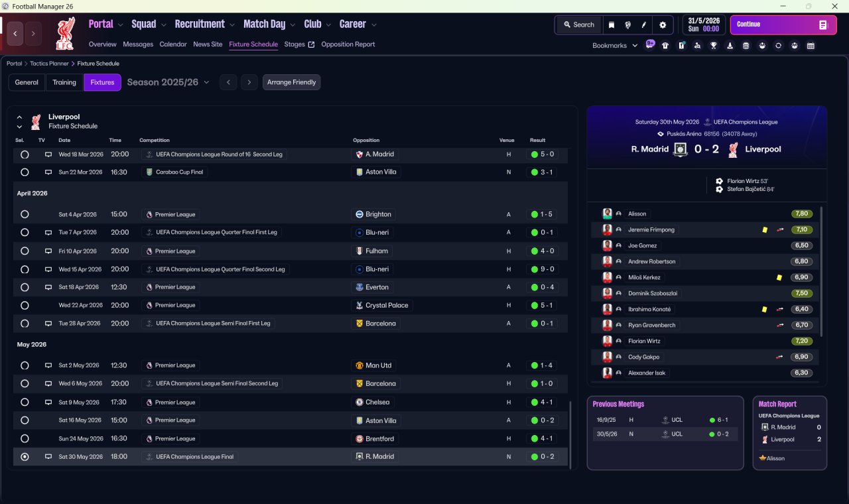849x504 pixels.
Task: Switch to the General tab
Action: (x=27, y=82)
